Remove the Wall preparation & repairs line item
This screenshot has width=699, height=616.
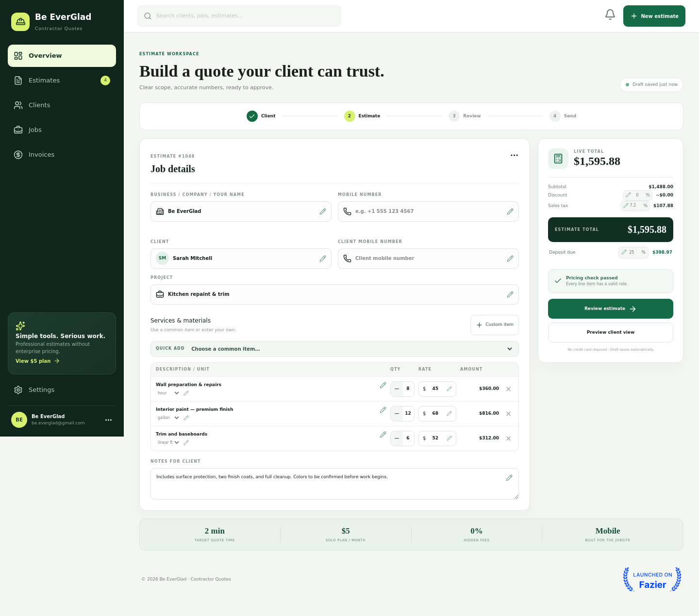tap(508, 389)
